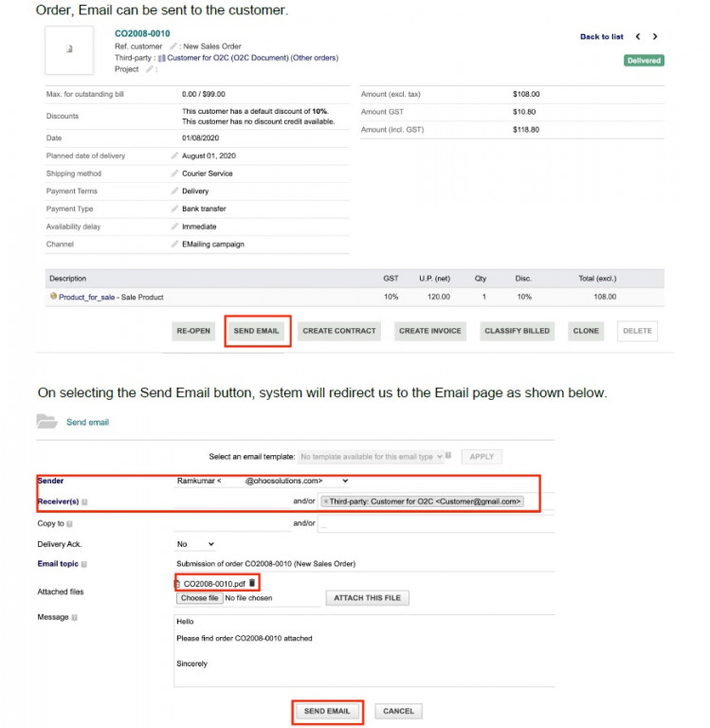Open Customer for O2C third-party link
The width and height of the screenshot is (710, 728).
[228, 58]
